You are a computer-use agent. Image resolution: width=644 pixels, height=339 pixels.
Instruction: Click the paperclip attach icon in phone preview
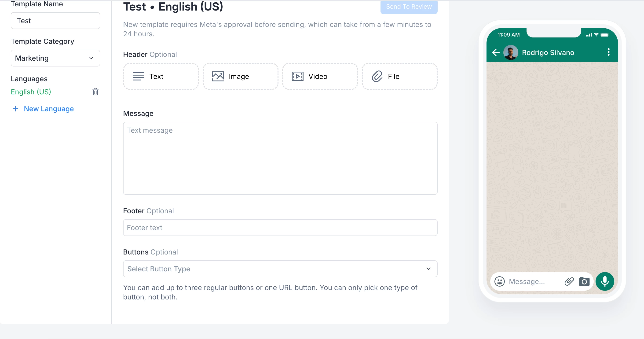tap(569, 281)
